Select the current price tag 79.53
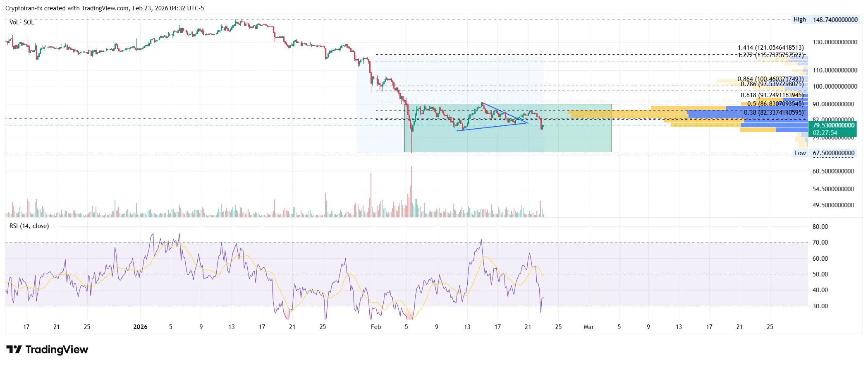Viewport: 868px width, 365px height. 832,125
